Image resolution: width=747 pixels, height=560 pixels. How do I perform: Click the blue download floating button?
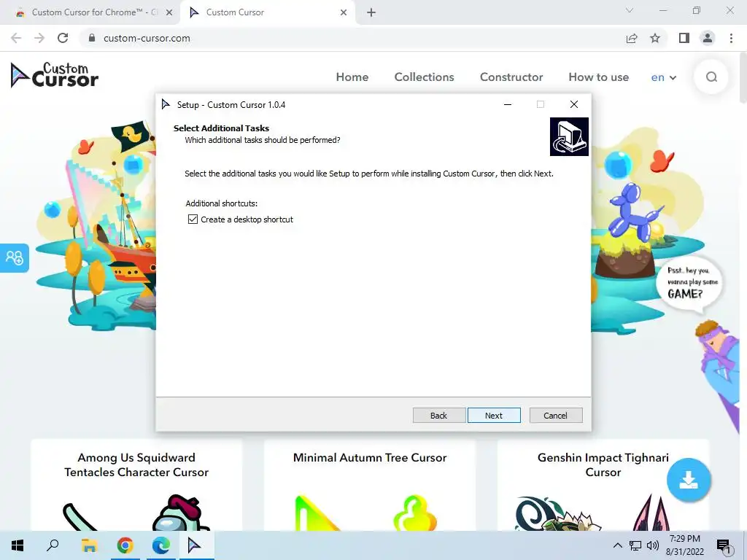click(689, 480)
